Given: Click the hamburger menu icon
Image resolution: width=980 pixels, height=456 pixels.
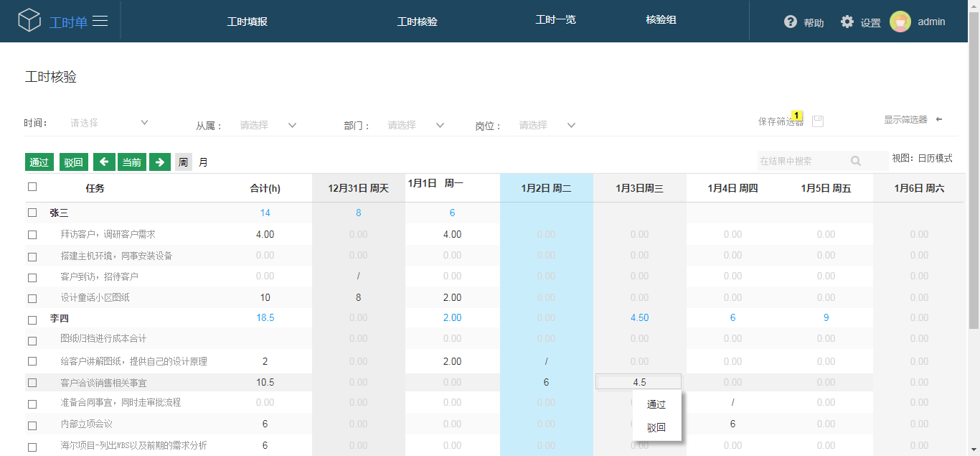Looking at the screenshot, I should (100, 22).
